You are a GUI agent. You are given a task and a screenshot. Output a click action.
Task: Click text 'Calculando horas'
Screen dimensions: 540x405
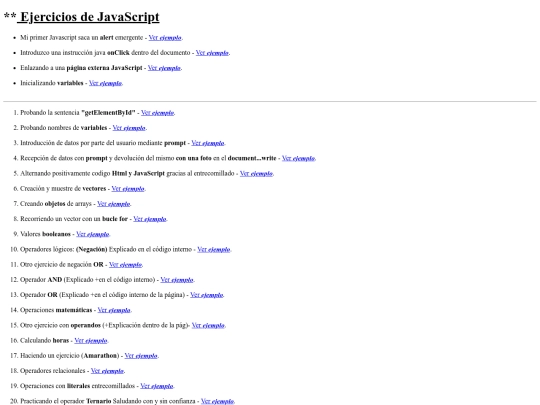click(x=45, y=340)
